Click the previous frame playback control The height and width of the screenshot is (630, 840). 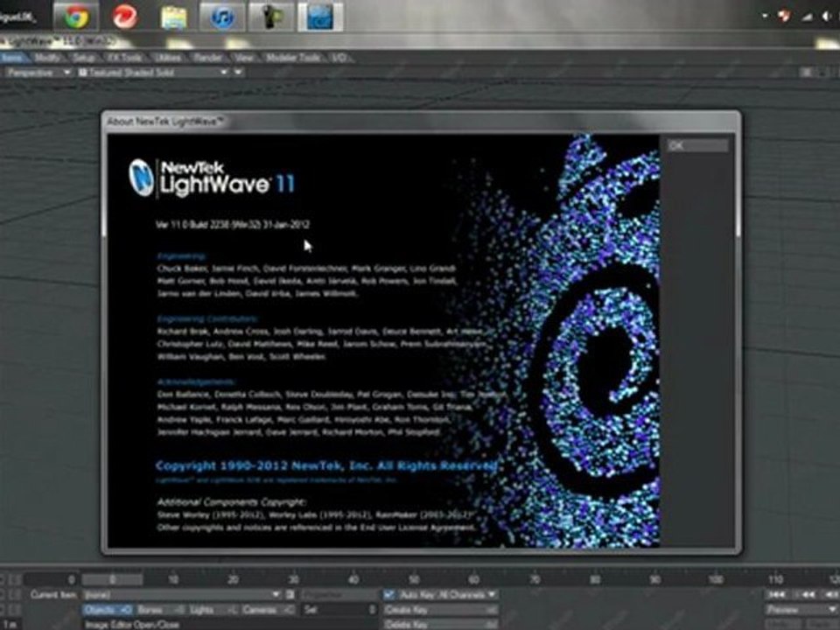(x=808, y=595)
